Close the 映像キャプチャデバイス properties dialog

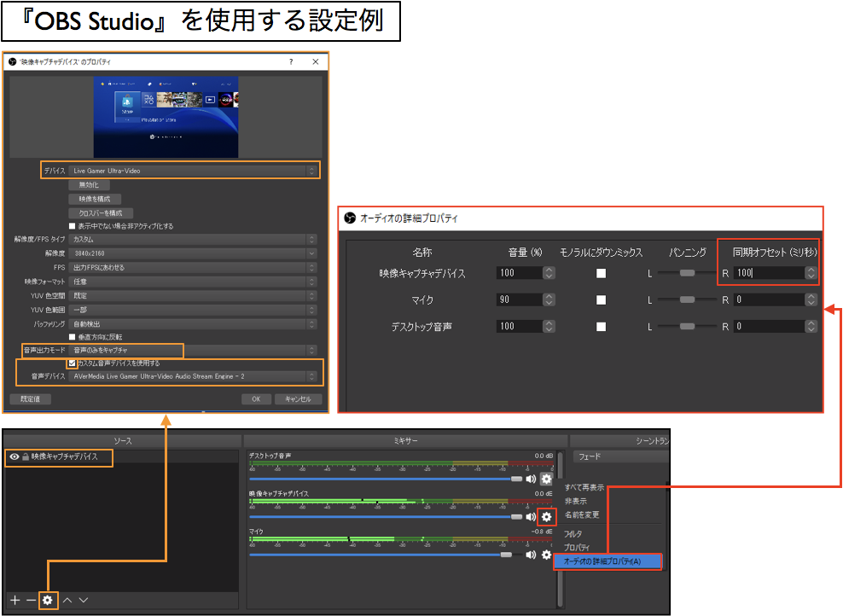coord(315,61)
